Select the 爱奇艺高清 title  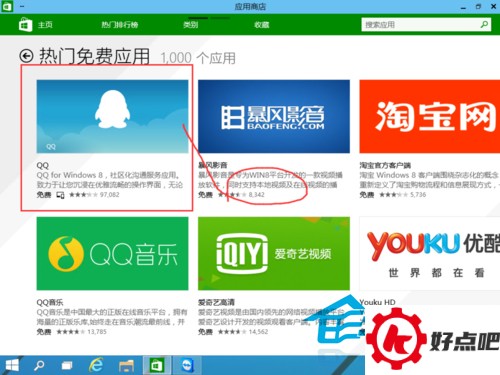coord(216,302)
